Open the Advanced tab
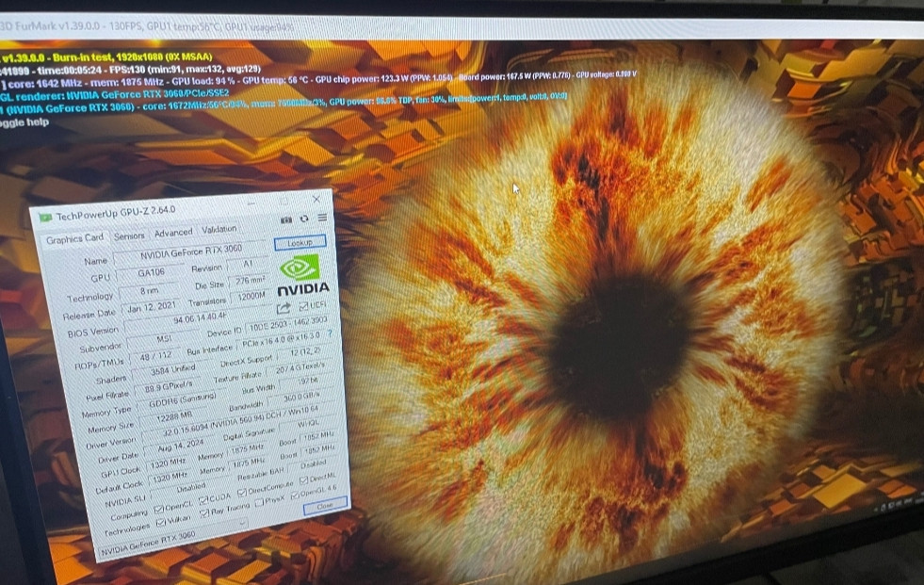Screen dimensions: 924x585 (x=173, y=232)
